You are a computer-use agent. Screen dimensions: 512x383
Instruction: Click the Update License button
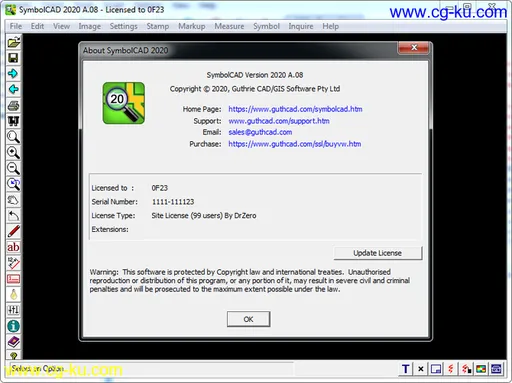378,253
